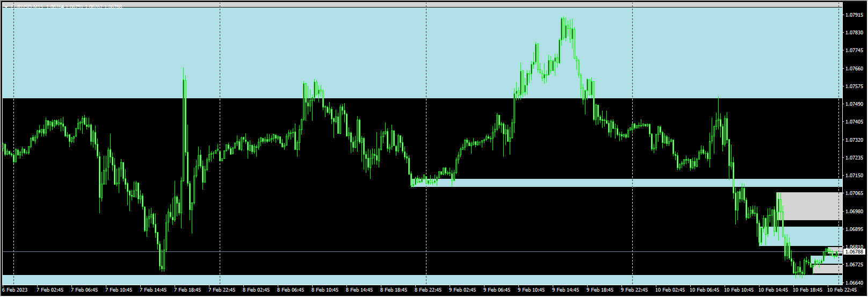This screenshot has height=297, width=868.
Task: Click the 7 Feb 06:45 time label
Action: 84,290
